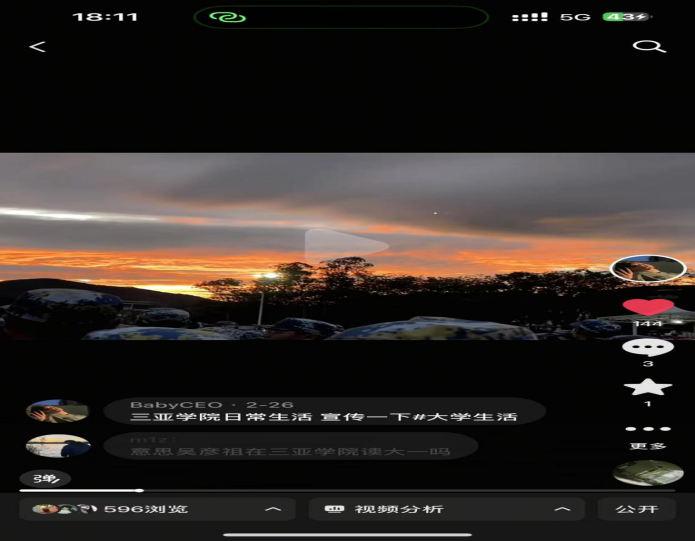
Task: Favorite the video with the star
Action: click(647, 387)
